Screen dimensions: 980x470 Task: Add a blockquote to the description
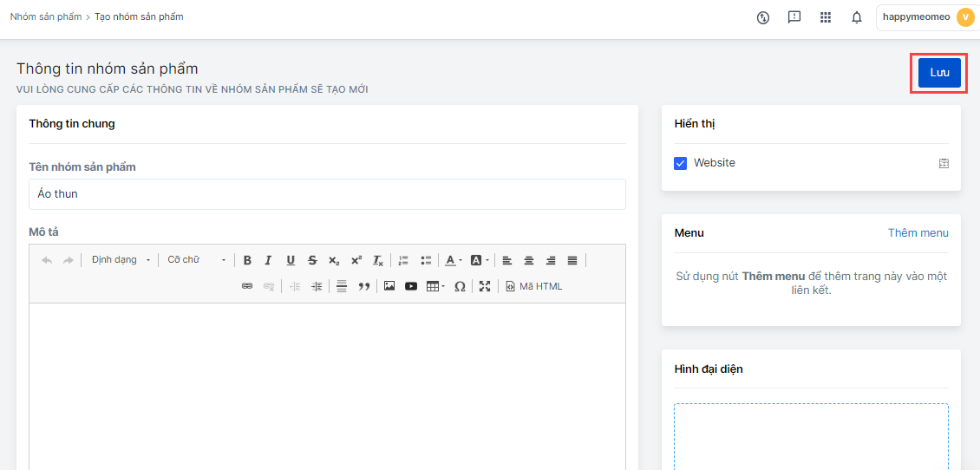(364, 286)
